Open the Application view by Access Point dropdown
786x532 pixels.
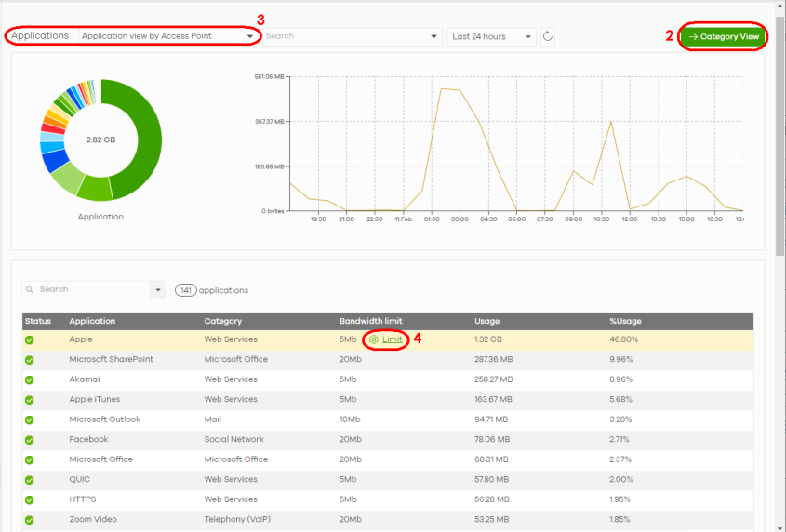(166, 36)
